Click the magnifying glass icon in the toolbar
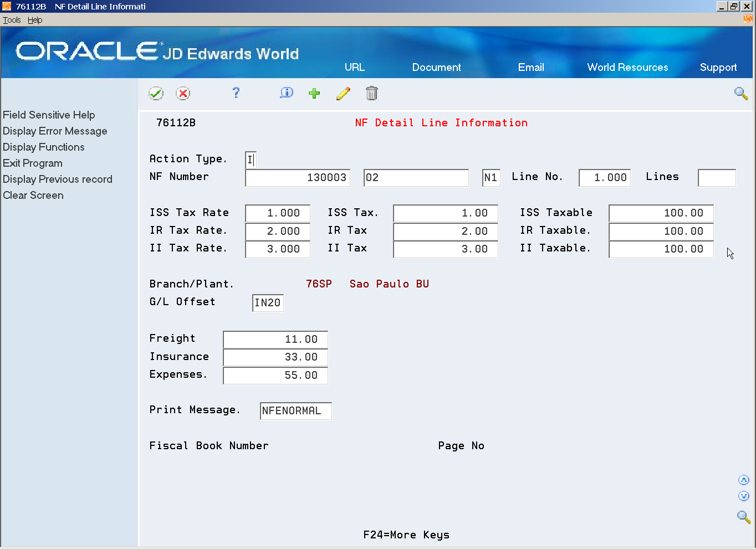Screen dimensions: 756x550 point(741,93)
